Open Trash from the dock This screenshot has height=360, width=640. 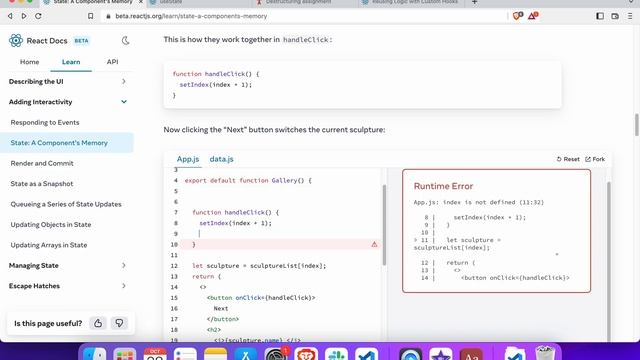coord(546,354)
